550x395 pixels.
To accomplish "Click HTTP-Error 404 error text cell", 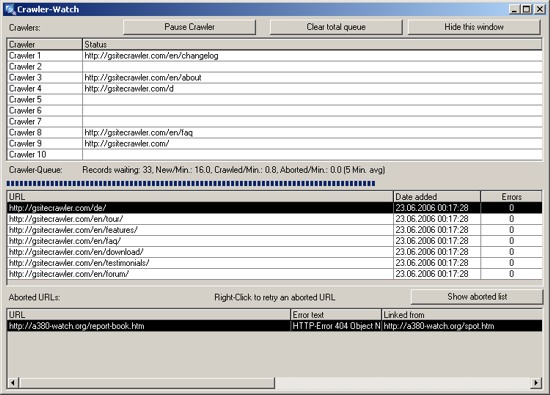I will (336, 326).
